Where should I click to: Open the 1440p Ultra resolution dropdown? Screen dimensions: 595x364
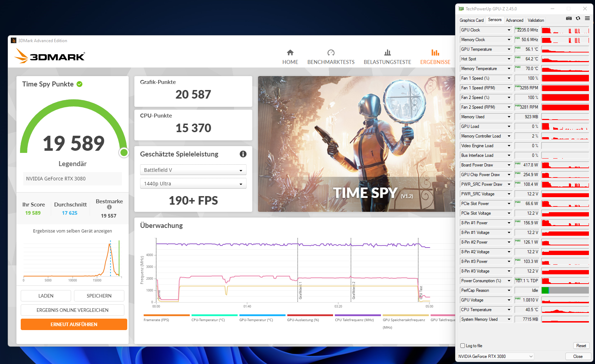click(x=193, y=184)
